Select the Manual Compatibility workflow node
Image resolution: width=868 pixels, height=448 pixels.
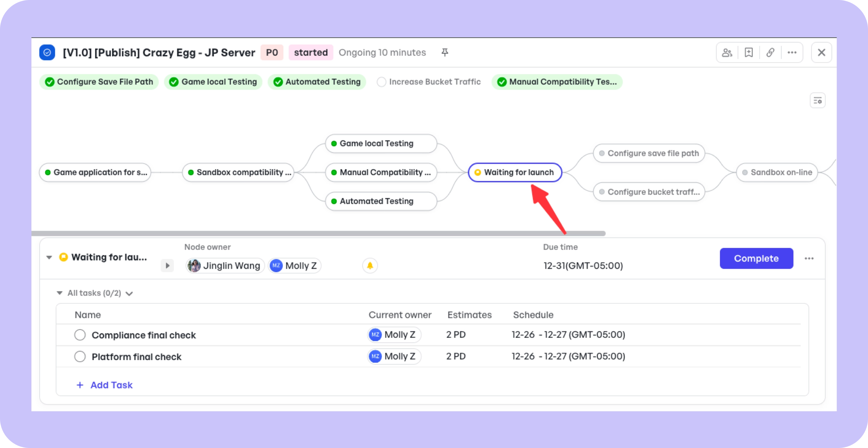click(381, 172)
